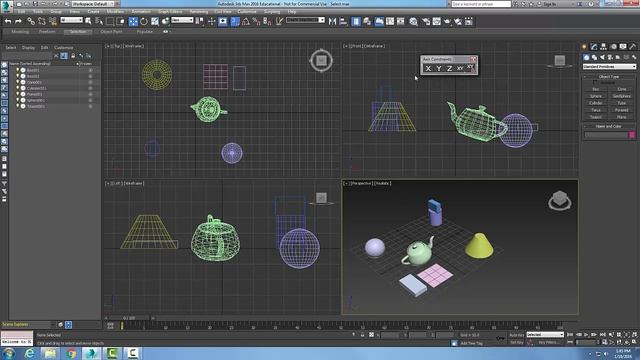Toggle the Snaps Toggle button
Screen dimensions: 640x360
(x=235, y=21)
